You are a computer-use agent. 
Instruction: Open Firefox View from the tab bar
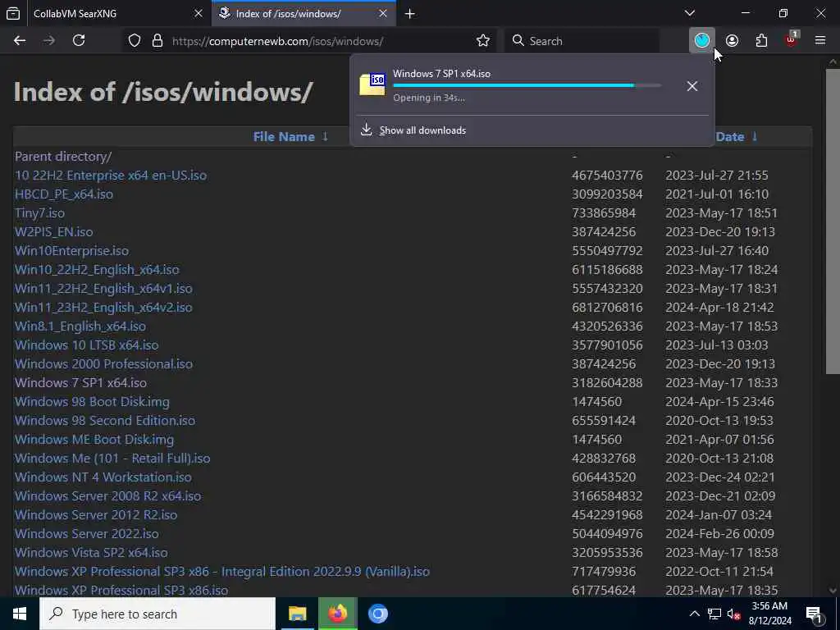[x=13, y=13]
